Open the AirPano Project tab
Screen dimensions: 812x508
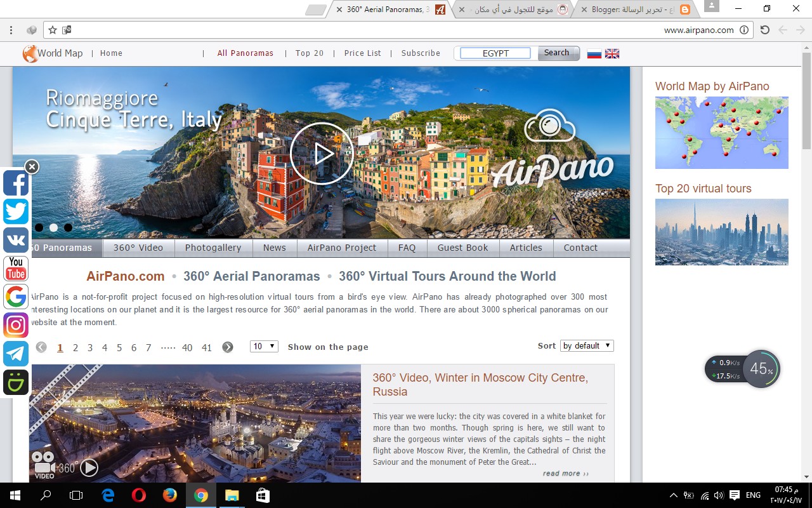[x=342, y=248]
